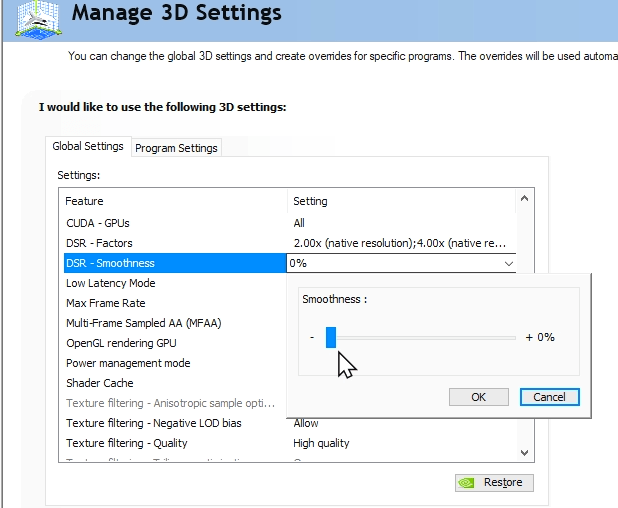The height and width of the screenshot is (508, 618).
Task: Select the Power management mode row
Action: click(x=175, y=363)
